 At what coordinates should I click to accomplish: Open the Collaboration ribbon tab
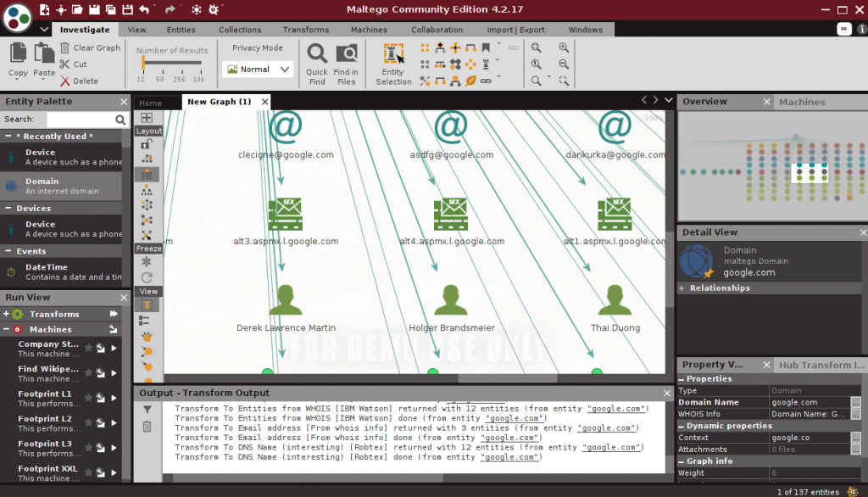click(437, 30)
